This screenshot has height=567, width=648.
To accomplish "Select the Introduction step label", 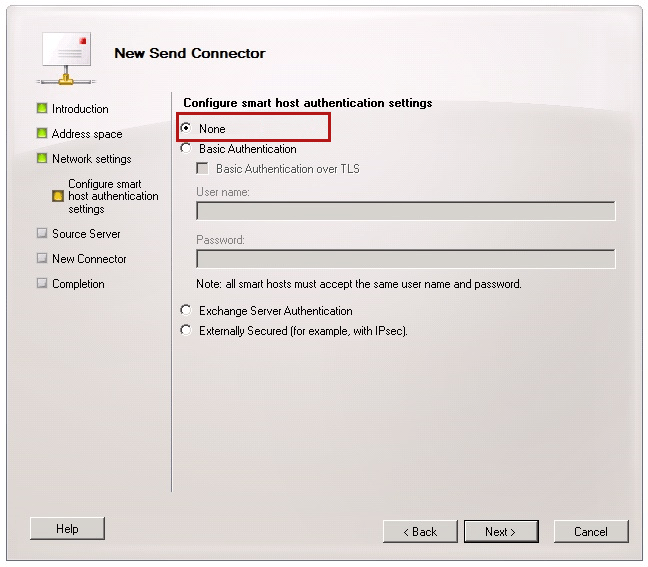I will [80, 109].
